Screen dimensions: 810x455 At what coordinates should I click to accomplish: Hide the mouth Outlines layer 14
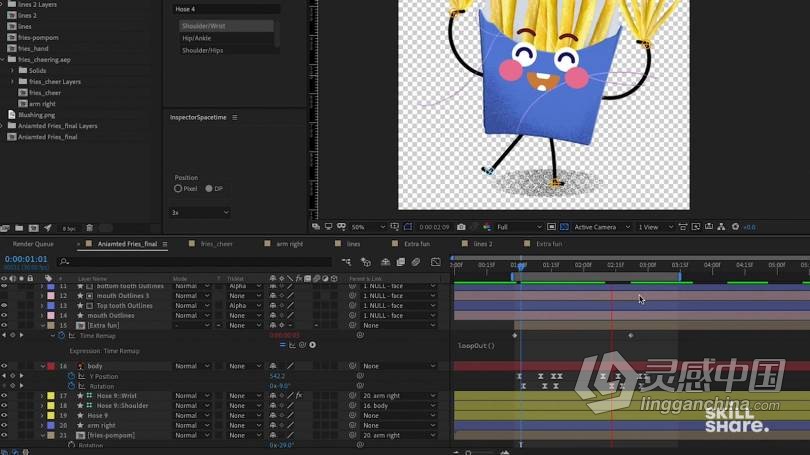click(4, 315)
